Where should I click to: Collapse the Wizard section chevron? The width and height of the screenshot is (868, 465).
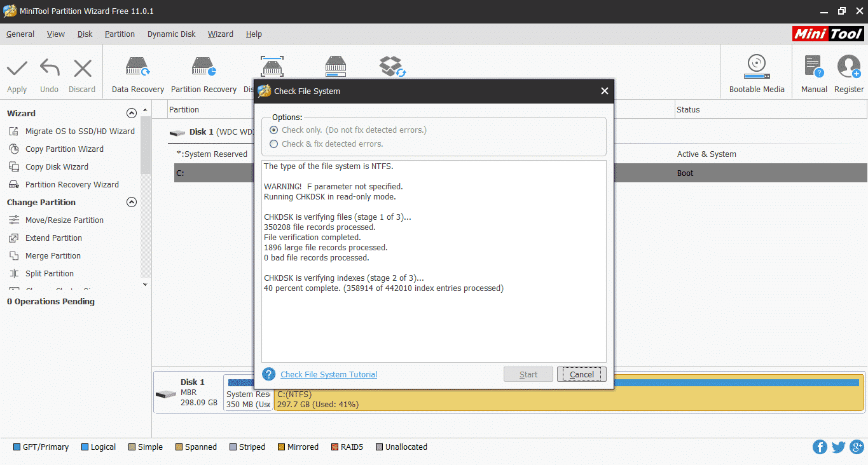[132, 112]
